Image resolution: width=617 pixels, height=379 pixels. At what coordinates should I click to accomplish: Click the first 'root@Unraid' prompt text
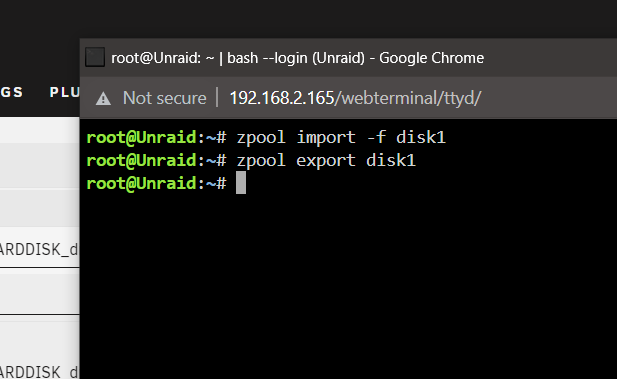pyautogui.click(x=141, y=137)
